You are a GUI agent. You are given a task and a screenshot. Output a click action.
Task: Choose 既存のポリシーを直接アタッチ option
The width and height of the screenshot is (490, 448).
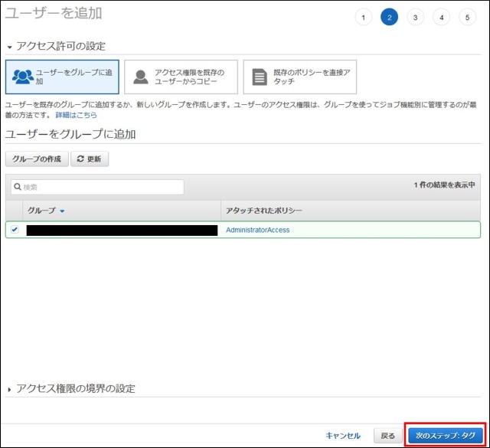point(300,77)
